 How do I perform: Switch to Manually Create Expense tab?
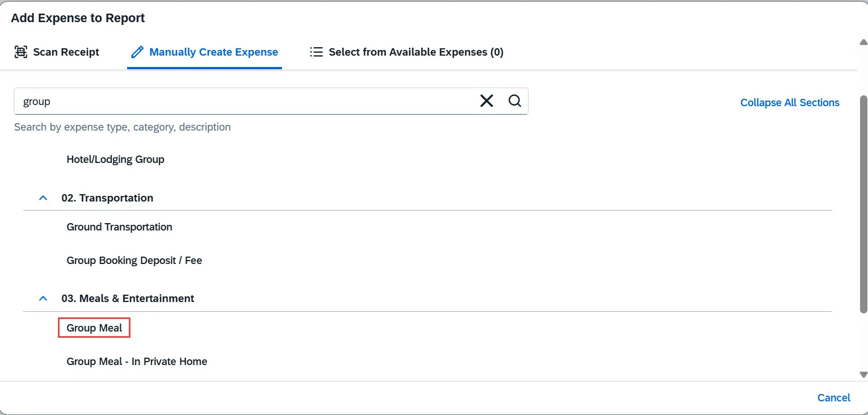coord(205,52)
